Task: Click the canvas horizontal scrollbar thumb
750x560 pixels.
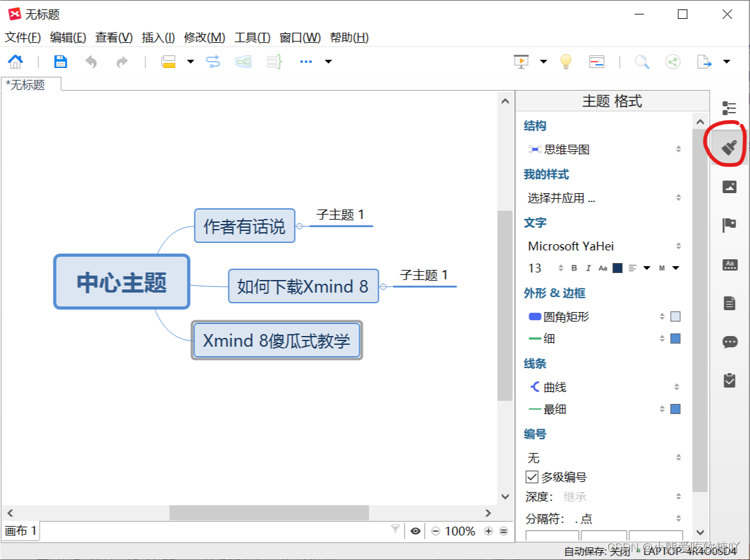Action: pyautogui.click(x=269, y=513)
